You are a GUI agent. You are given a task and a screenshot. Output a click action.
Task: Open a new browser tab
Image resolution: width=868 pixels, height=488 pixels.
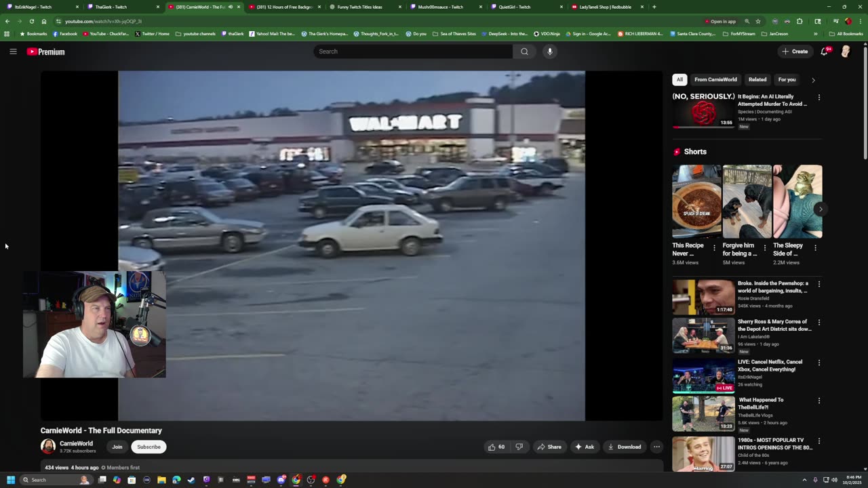(654, 7)
